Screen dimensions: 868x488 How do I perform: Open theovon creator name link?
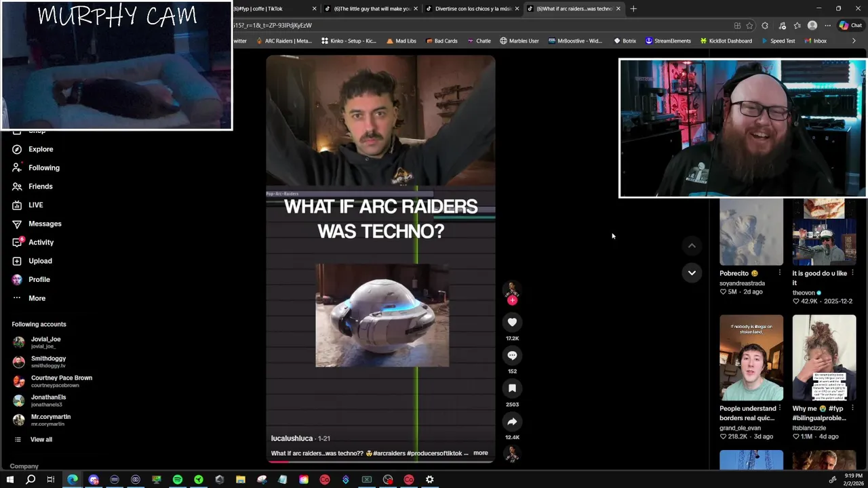[804, 293]
